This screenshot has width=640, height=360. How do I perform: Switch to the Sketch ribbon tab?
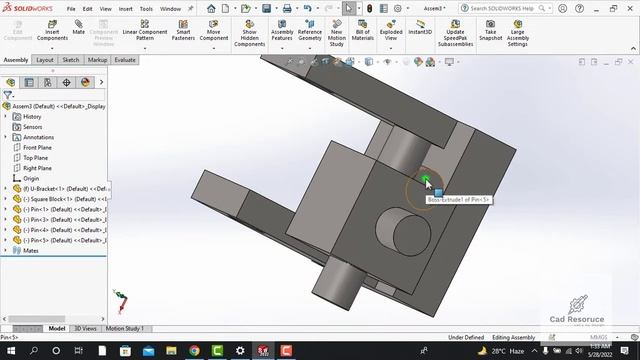(71, 60)
